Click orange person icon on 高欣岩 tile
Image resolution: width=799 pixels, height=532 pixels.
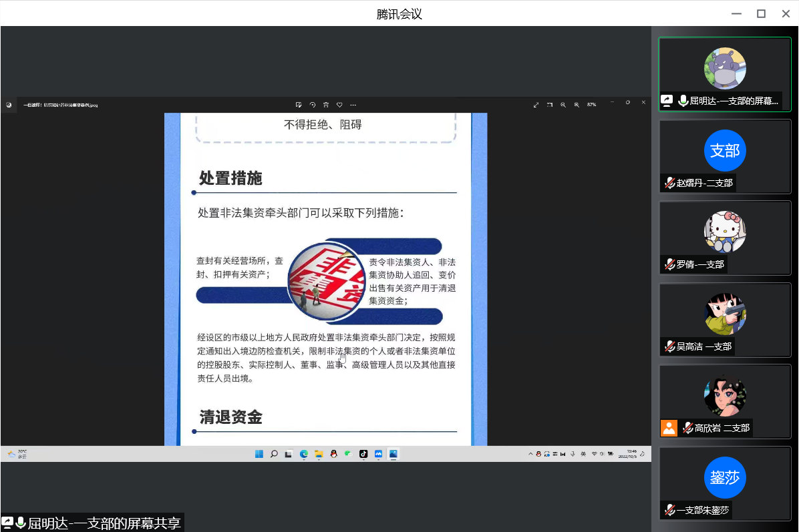(x=669, y=428)
